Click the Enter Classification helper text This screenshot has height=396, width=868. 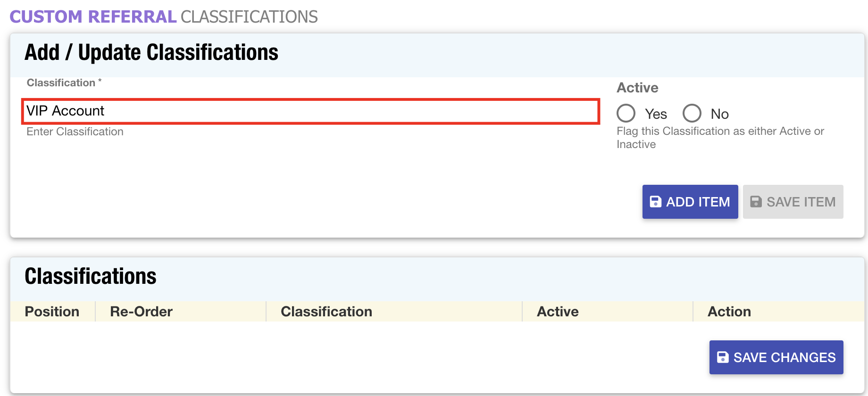pyautogui.click(x=75, y=132)
